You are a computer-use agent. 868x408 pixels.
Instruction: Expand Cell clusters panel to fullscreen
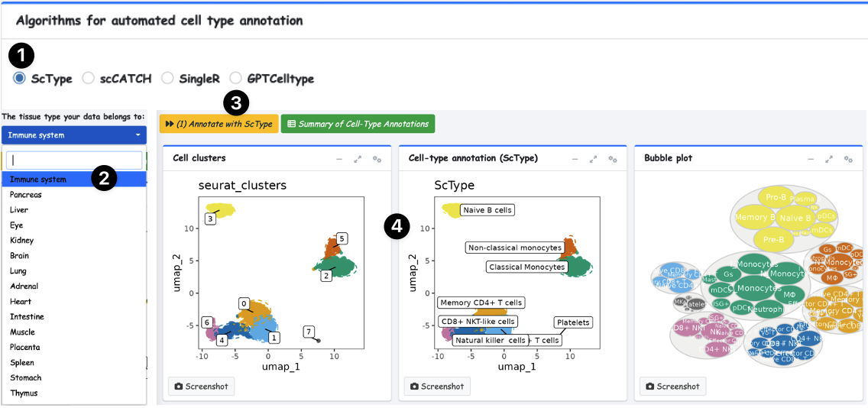tap(358, 159)
